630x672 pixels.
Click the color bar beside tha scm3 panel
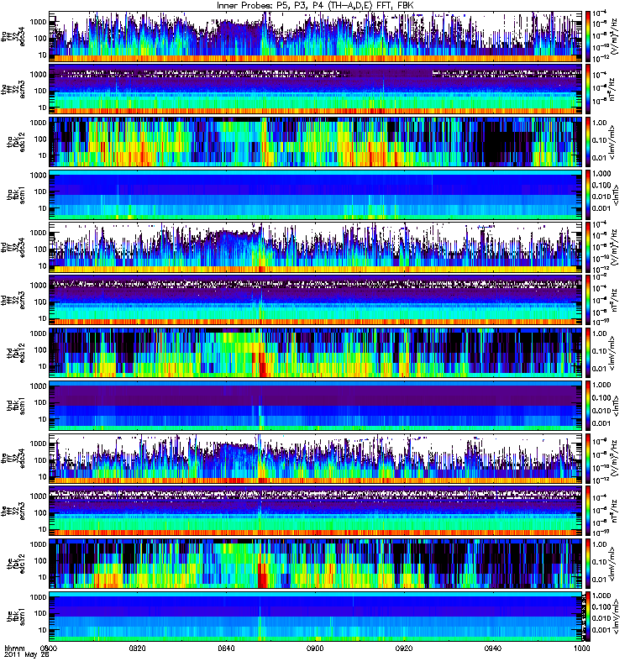pyautogui.click(x=587, y=89)
